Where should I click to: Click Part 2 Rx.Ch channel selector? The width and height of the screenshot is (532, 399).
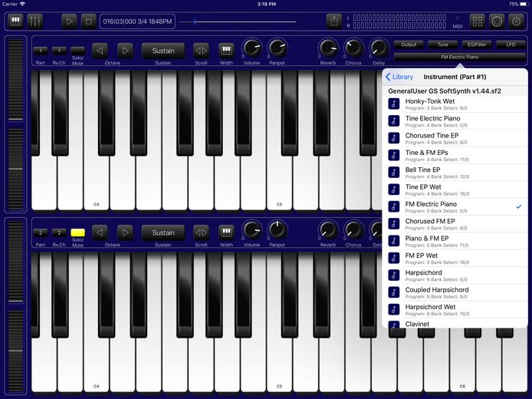[59, 232]
